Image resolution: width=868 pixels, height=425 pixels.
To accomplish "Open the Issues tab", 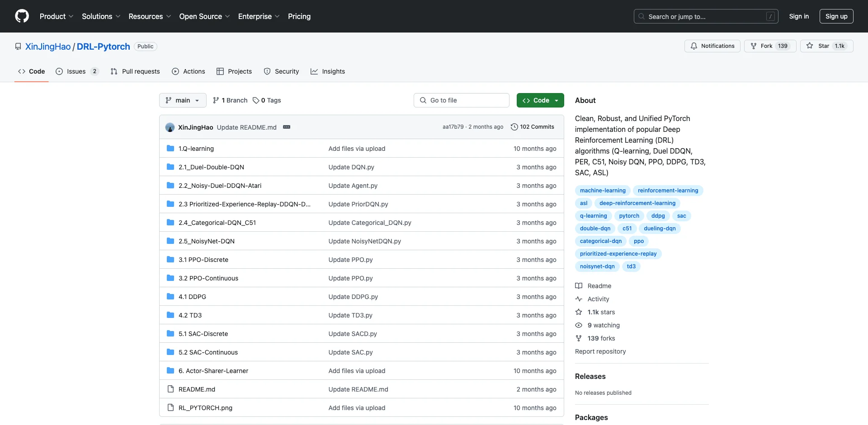I will [x=77, y=71].
